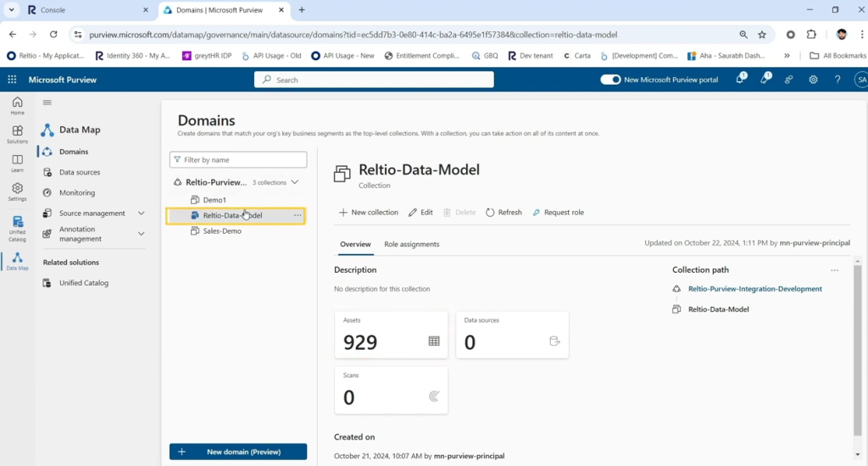
Task: Select the Overview tab
Action: click(355, 244)
